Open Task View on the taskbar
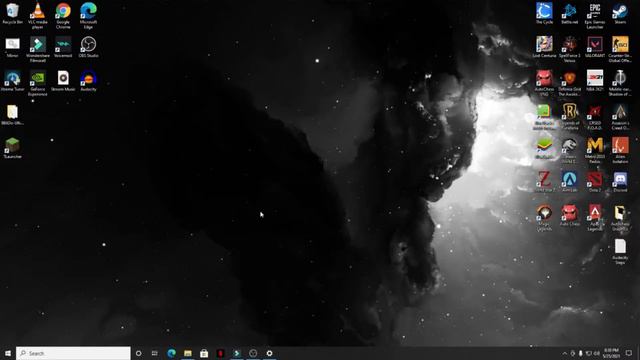 (155, 353)
